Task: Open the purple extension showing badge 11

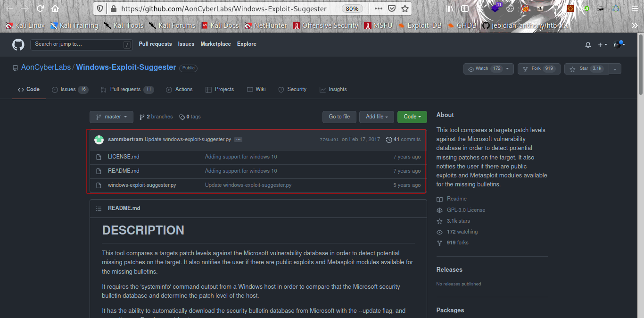Action: (x=495, y=8)
